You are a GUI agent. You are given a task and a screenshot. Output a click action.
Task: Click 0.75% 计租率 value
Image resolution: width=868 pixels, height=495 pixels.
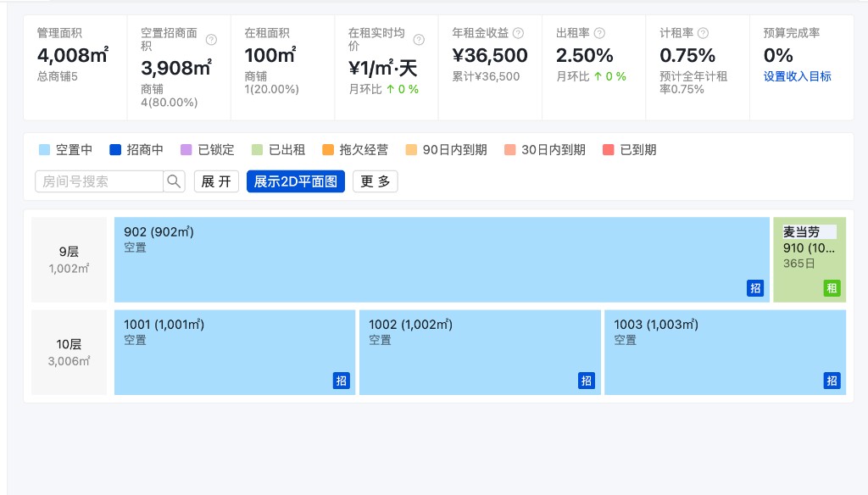click(687, 55)
